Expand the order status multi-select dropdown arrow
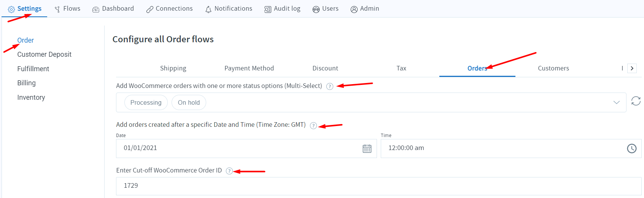644x198 pixels. [x=617, y=102]
